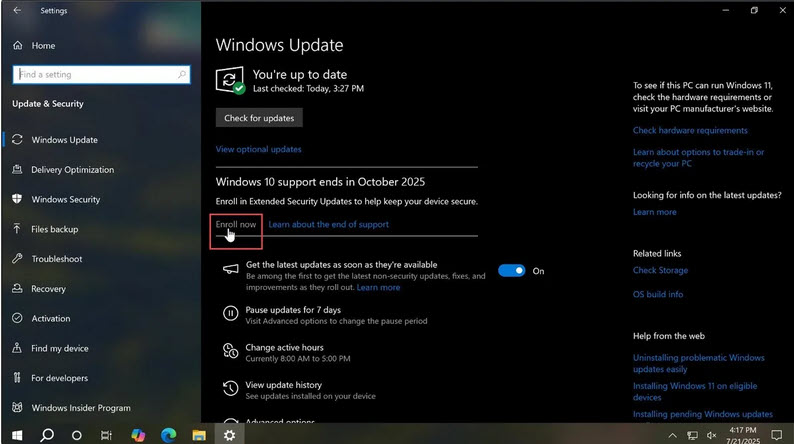Go to Files backup settings

point(55,229)
